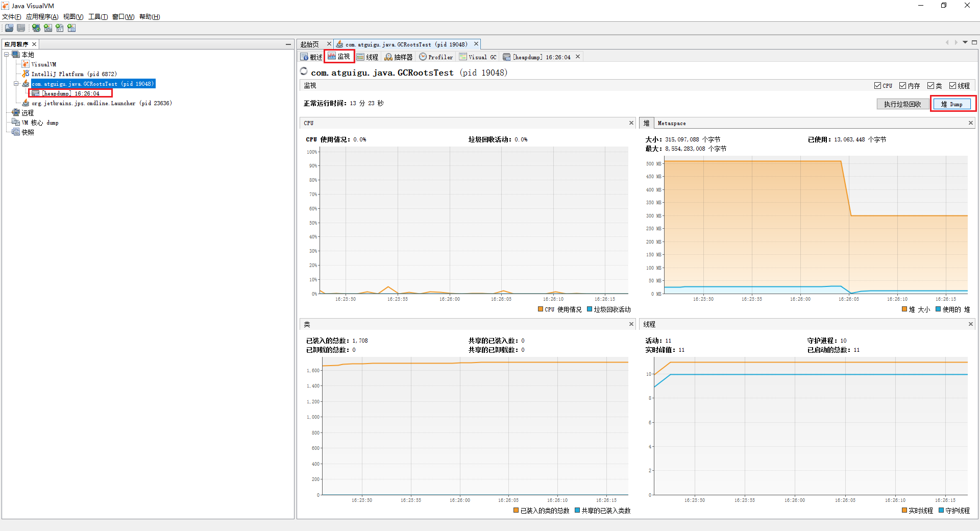The width and height of the screenshot is (980, 531).
Task: Click the 快照 snapshots icon
Action: pos(16,132)
